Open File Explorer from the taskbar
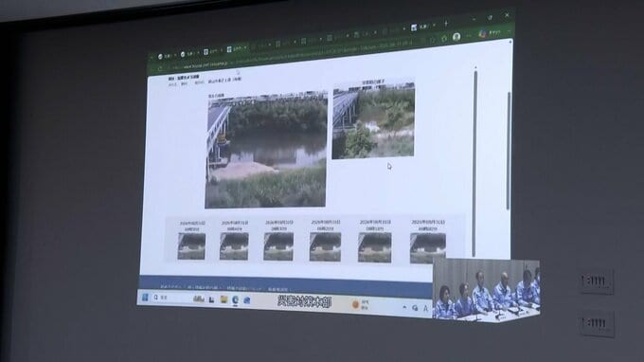The height and width of the screenshot is (362, 644). [x=224, y=299]
